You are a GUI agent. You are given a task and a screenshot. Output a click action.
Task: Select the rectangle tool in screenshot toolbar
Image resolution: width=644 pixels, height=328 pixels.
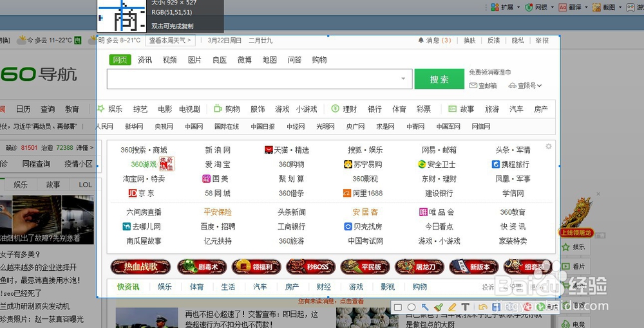(398, 307)
